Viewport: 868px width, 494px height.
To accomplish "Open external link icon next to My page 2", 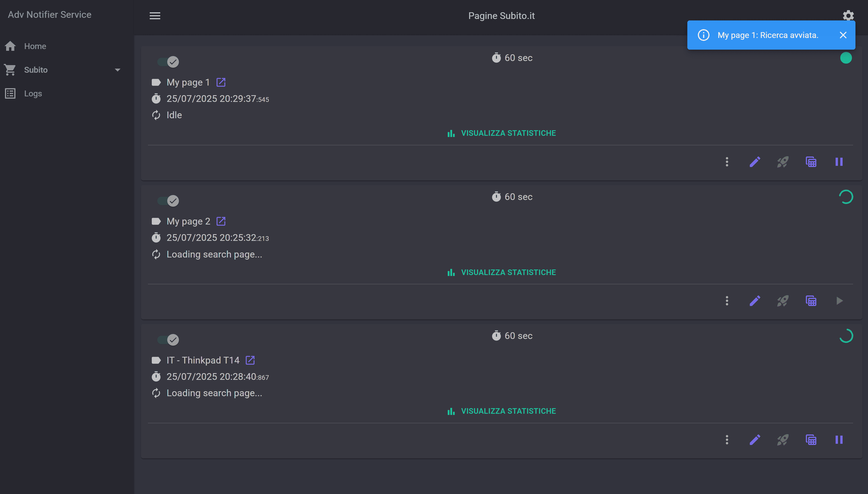I will [221, 221].
